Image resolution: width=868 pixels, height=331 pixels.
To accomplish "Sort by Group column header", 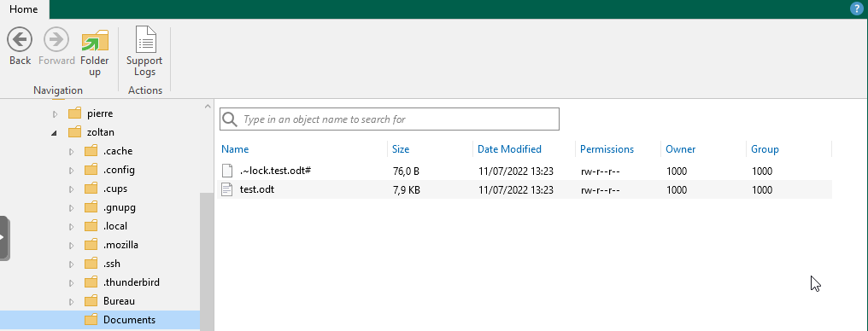I will [765, 149].
